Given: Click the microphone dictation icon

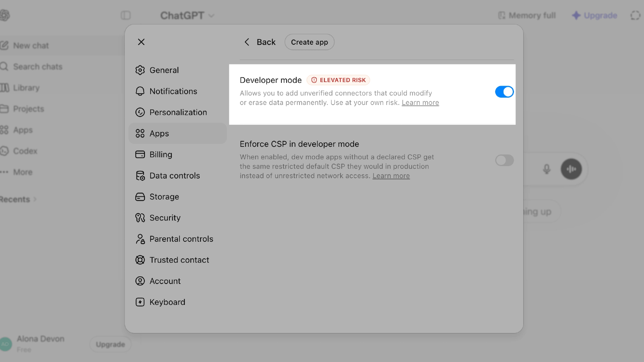Looking at the screenshot, I should (547, 169).
